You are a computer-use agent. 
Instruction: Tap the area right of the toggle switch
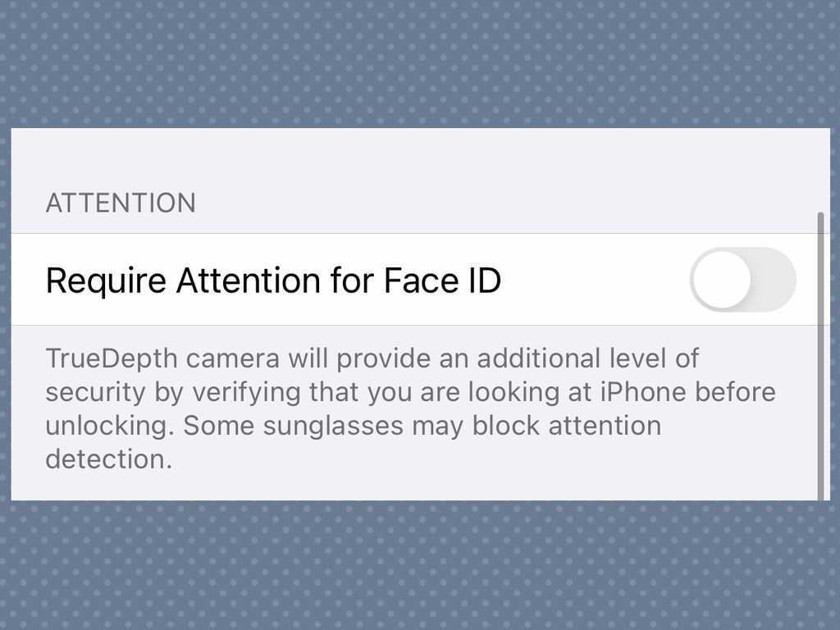tap(808, 280)
